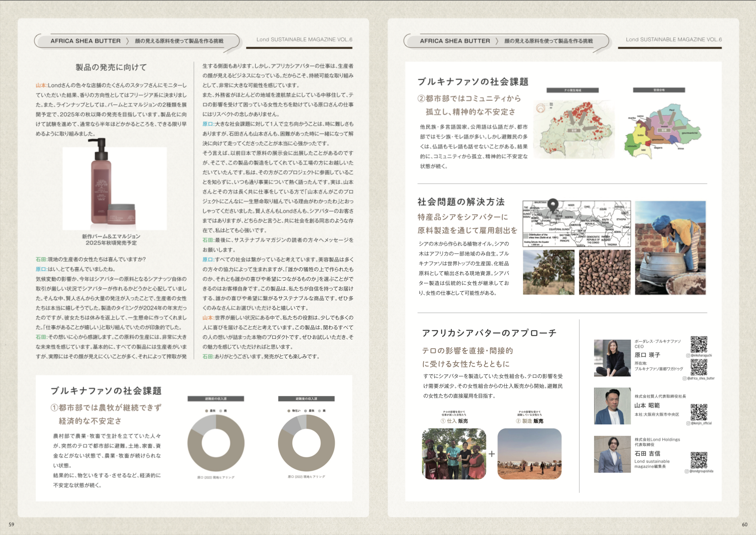The height and width of the screenshot is (535, 756).
Task: Select the portrait of 石田 吉信
Action: tap(612, 454)
